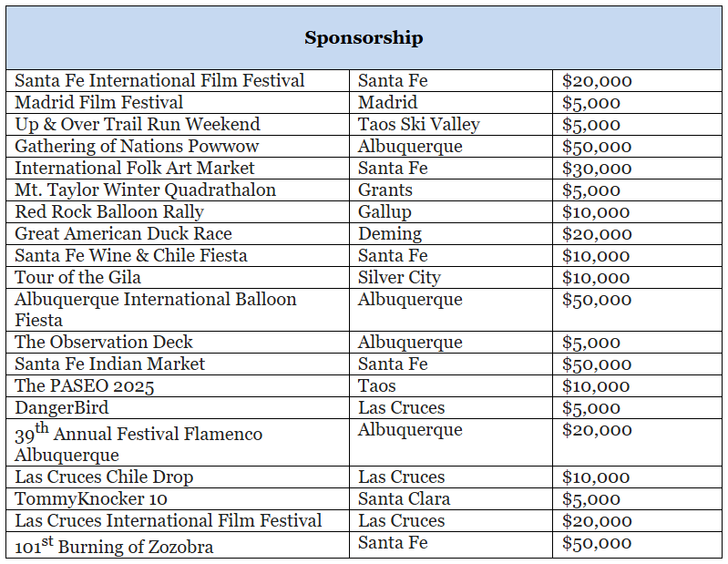Select the International Folk Art Market row name
Image resolution: width=728 pixels, height=564 pixels.
click(x=135, y=168)
